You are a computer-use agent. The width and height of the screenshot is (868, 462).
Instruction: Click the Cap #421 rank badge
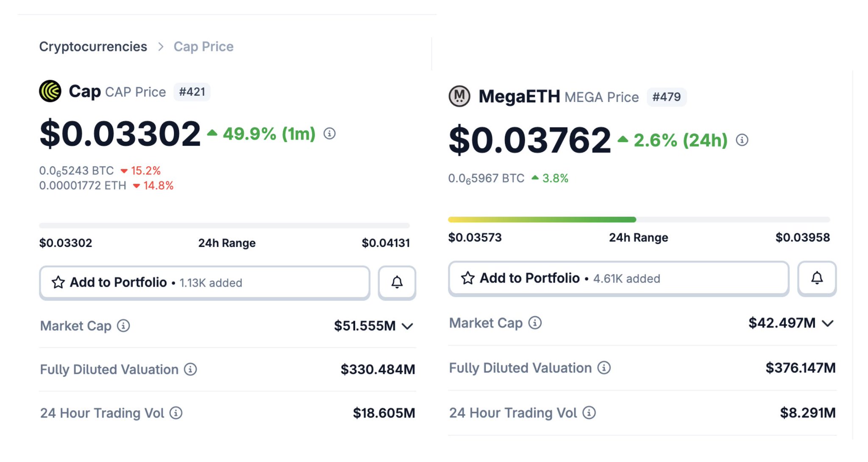click(192, 92)
